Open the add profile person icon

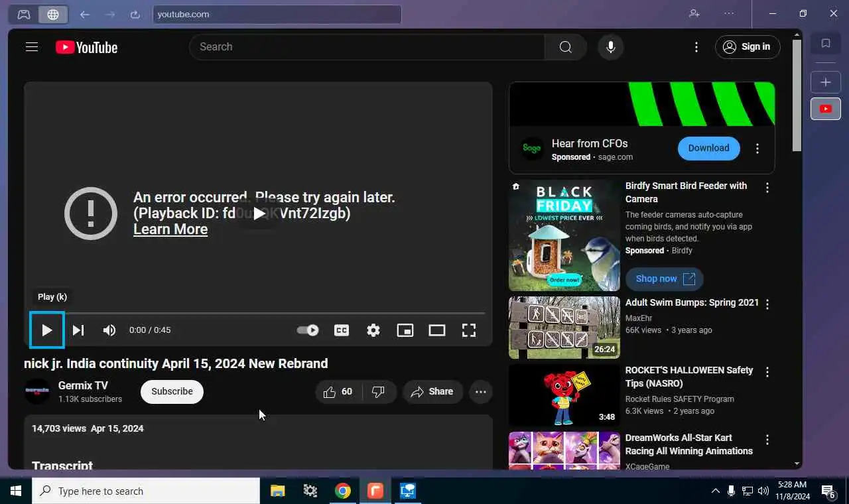click(x=694, y=13)
